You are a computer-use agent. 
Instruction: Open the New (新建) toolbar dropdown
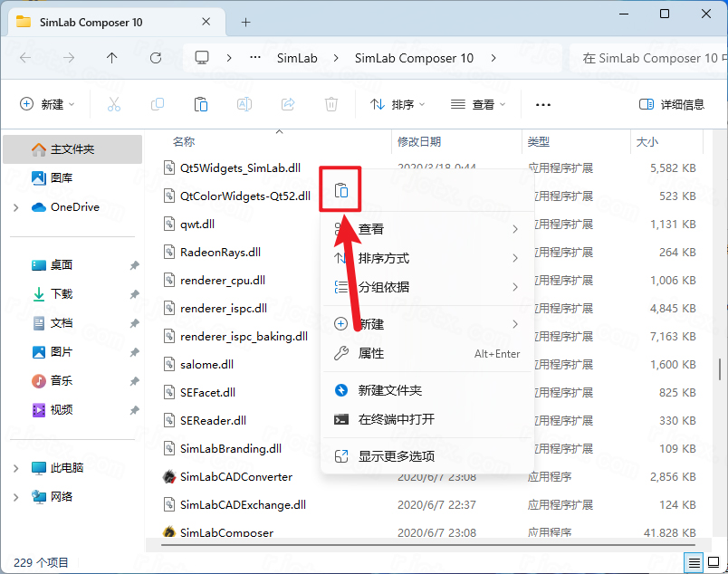47,104
